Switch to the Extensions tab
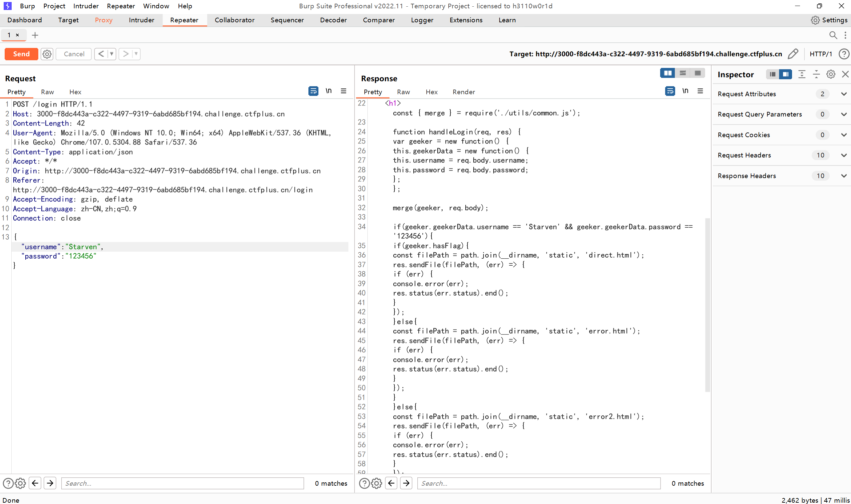 pyautogui.click(x=466, y=20)
